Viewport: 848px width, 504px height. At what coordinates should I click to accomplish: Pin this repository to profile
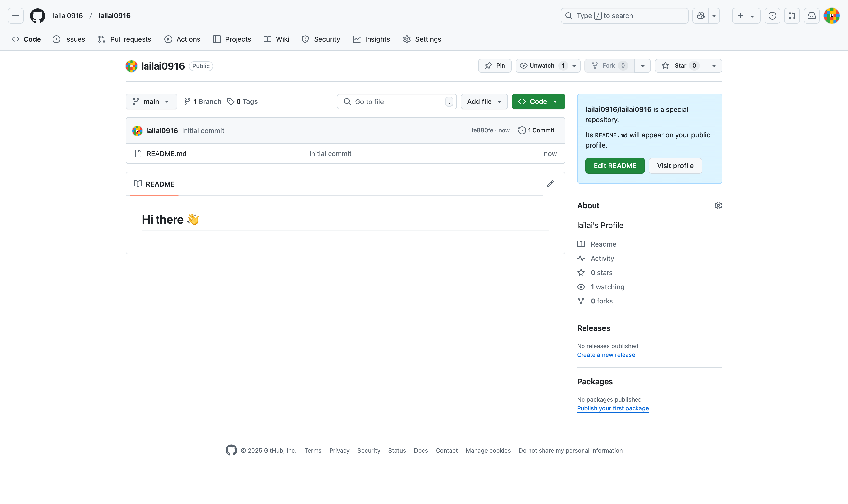[494, 65]
